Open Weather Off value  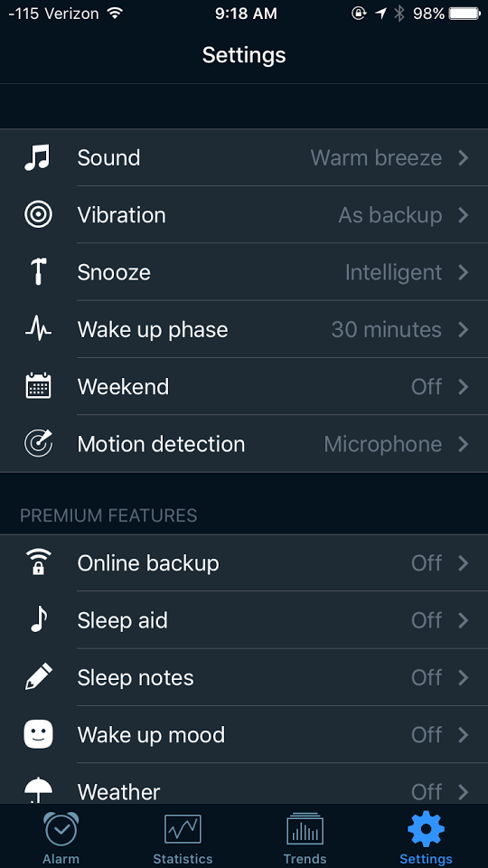(x=427, y=792)
